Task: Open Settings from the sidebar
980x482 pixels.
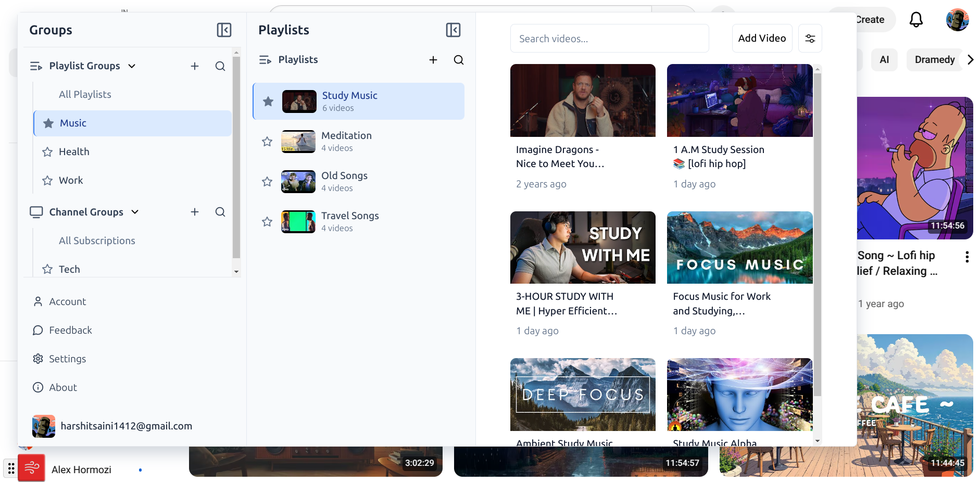Action: click(x=67, y=359)
